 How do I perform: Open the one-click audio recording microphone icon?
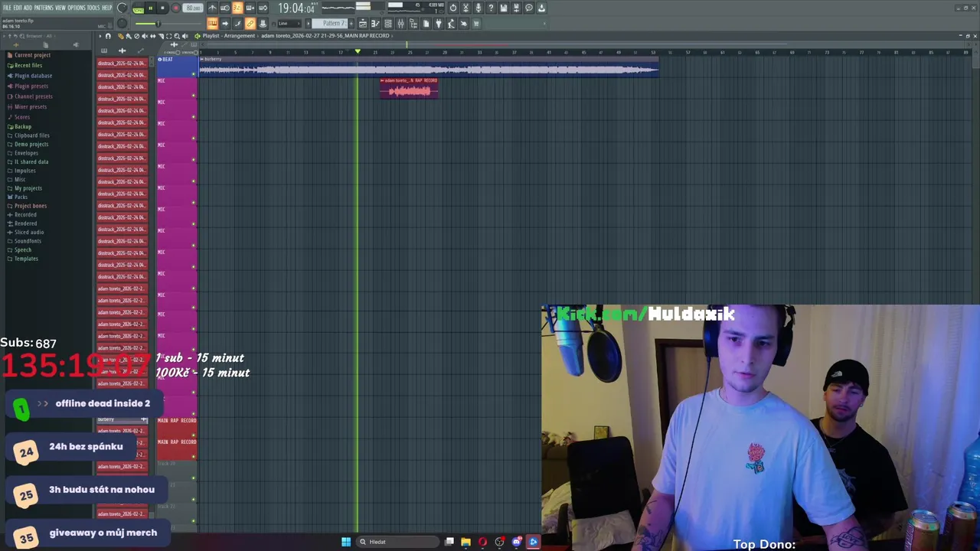pyautogui.click(x=478, y=8)
